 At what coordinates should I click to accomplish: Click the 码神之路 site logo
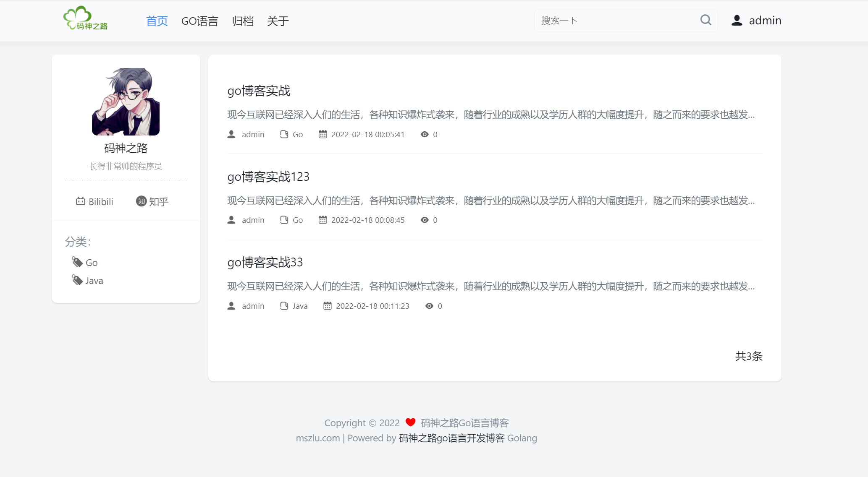coord(85,19)
